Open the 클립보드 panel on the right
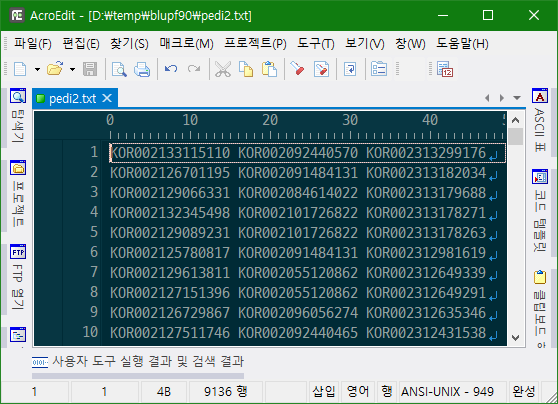 coord(540,309)
